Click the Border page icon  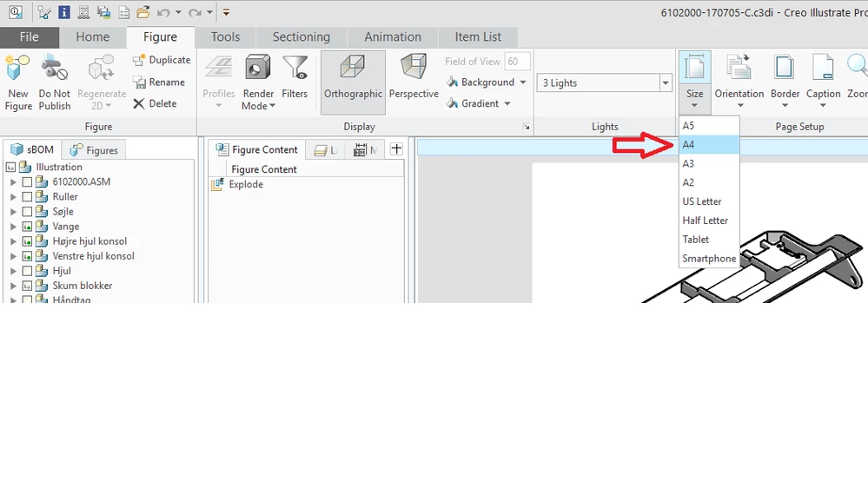[x=785, y=68]
